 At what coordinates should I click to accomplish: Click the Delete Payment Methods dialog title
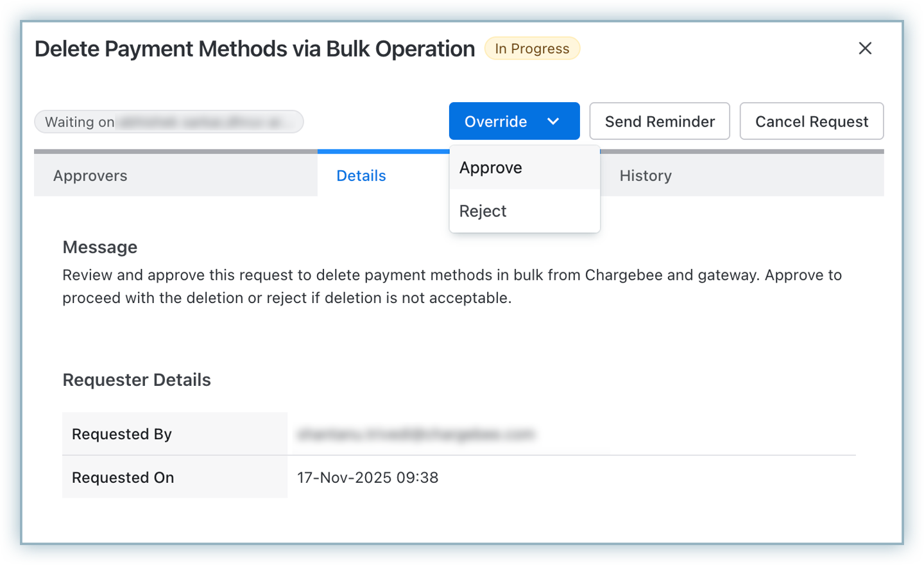[255, 49]
